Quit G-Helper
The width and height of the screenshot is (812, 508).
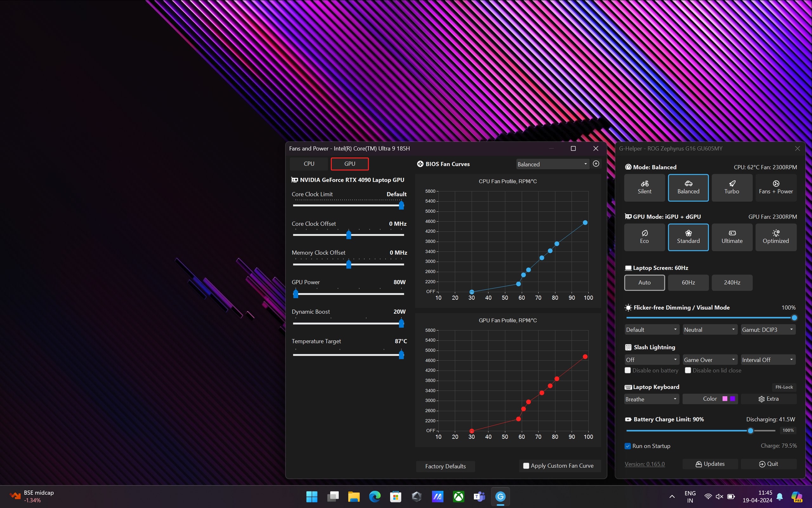[768, 464]
